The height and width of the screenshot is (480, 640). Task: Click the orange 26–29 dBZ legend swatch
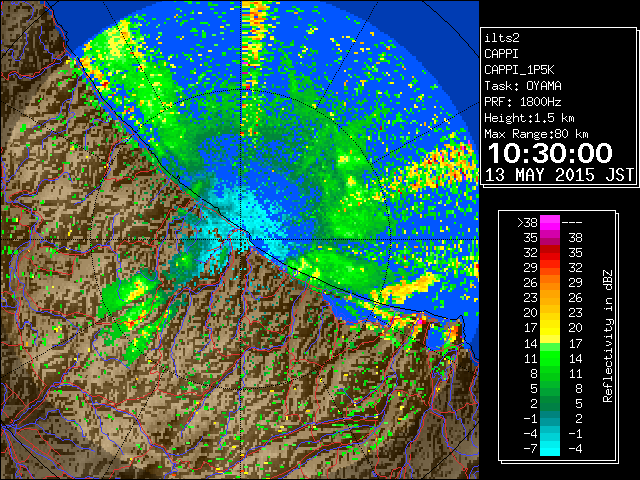[x=550, y=282]
